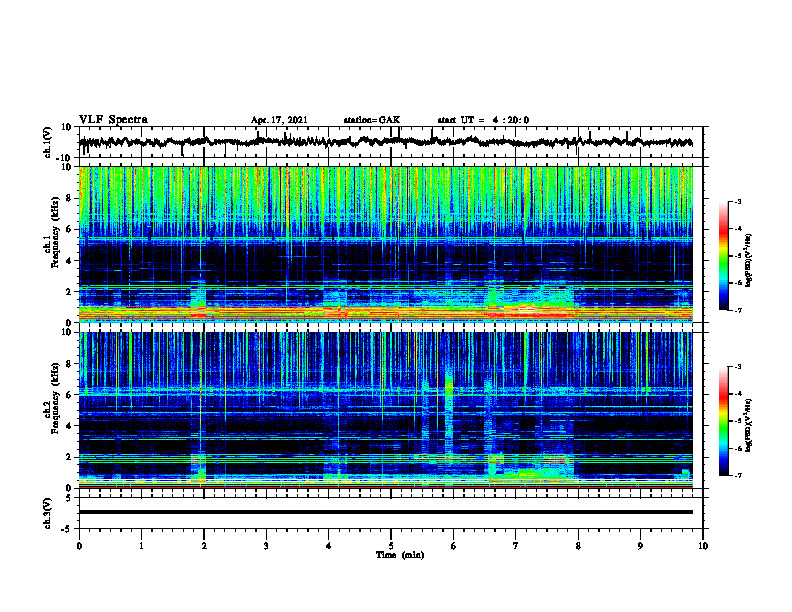Viewport: 792px width, 612px height.
Task: Click the ch.1 voltage waveform trace
Action: [x=385, y=142]
